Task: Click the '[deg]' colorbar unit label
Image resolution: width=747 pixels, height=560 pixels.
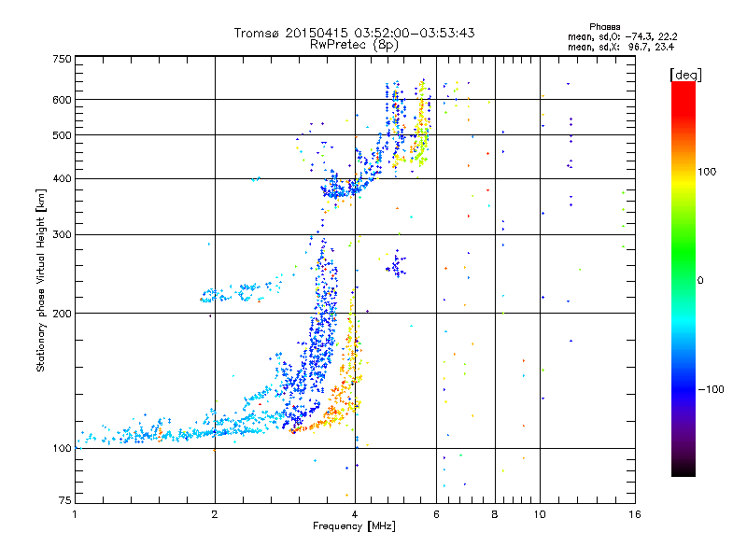Action: [685, 75]
